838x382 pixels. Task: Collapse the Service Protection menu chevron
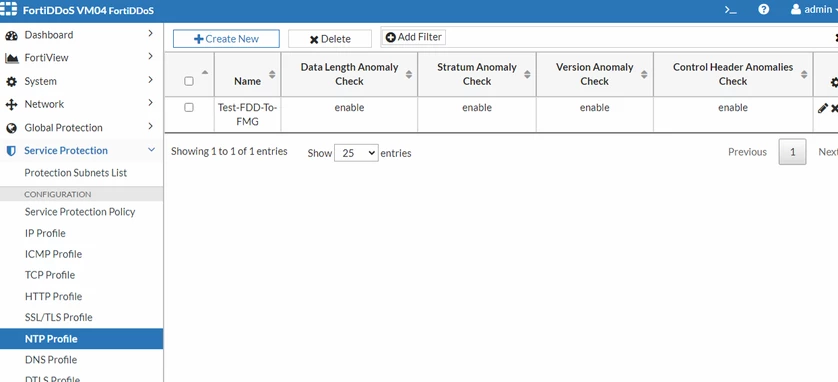tap(151, 150)
